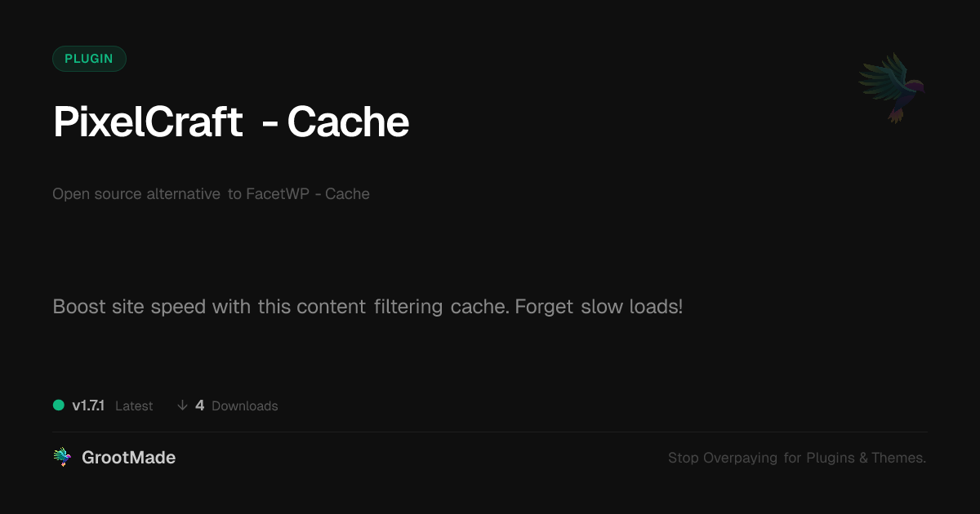
Task: Select the "Open source alternative" subtitle text
Action: pos(136,194)
